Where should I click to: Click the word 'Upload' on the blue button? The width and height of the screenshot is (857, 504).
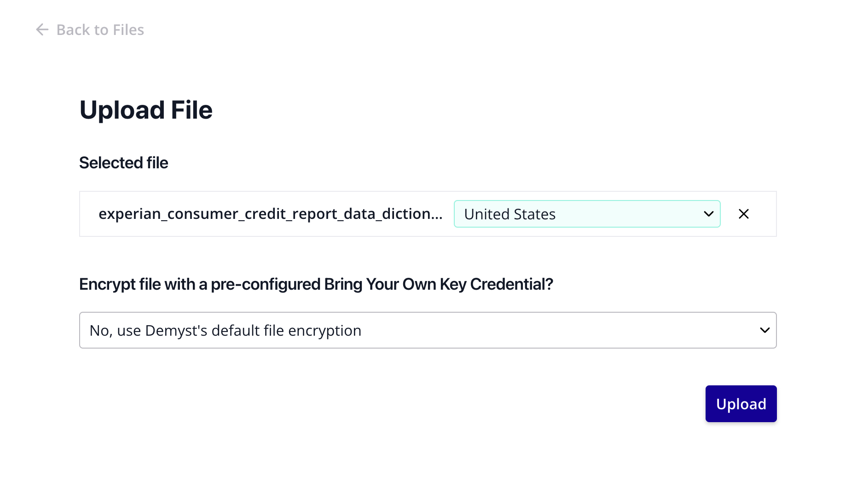click(x=741, y=404)
